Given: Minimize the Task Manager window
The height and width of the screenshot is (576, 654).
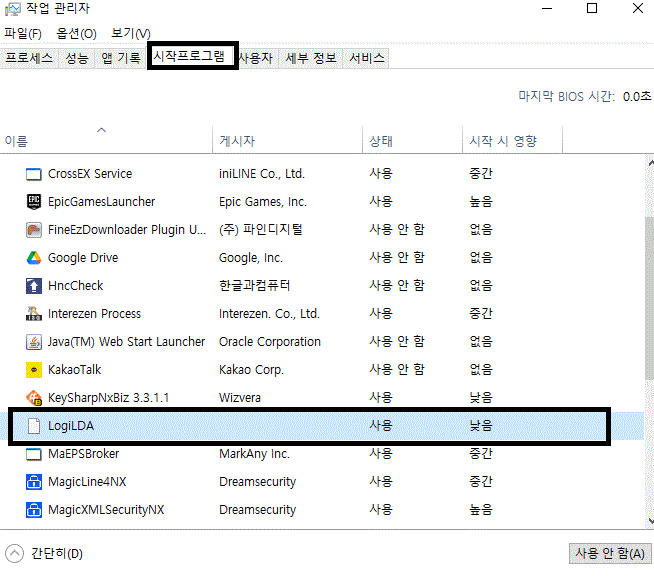Looking at the screenshot, I should (x=547, y=8).
